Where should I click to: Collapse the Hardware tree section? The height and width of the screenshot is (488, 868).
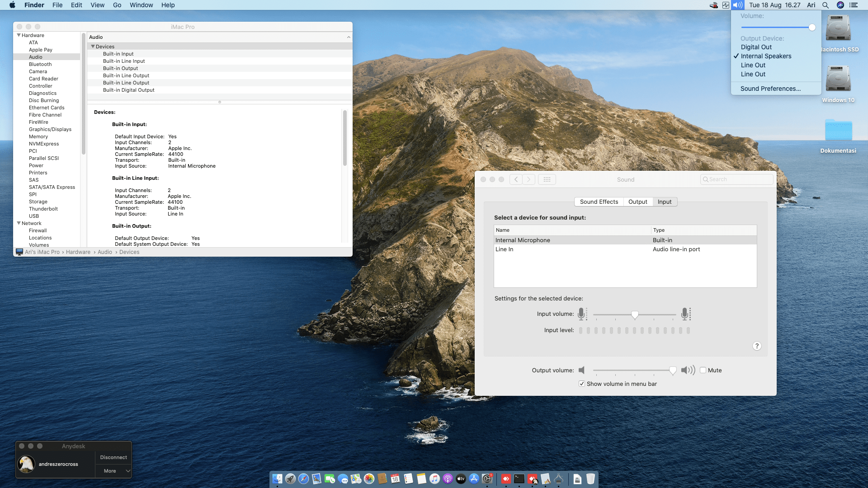coord(19,35)
